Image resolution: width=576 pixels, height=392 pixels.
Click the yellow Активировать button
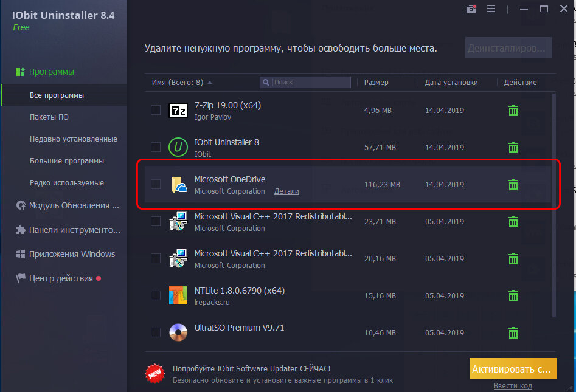[x=513, y=368]
